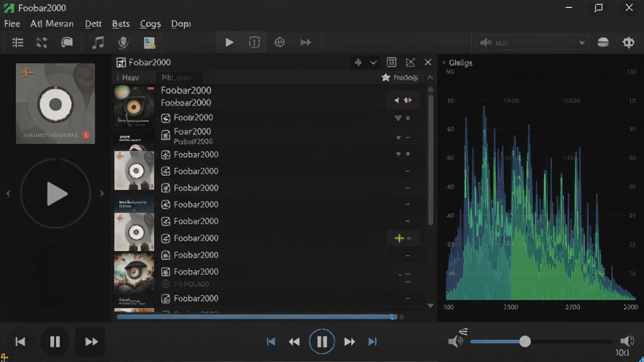Click the calculator-like grid icon in panel header

[x=391, y=62]
